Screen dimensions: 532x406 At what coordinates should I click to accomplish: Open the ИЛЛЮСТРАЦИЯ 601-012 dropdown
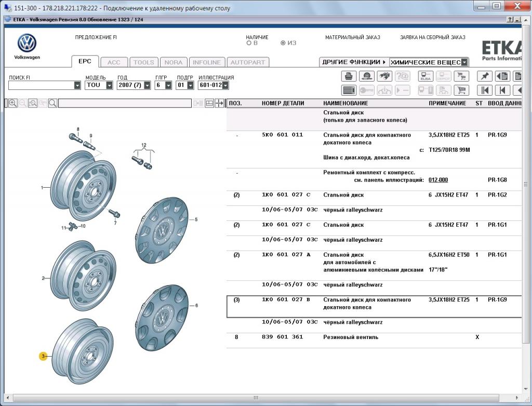coord(225,85)
